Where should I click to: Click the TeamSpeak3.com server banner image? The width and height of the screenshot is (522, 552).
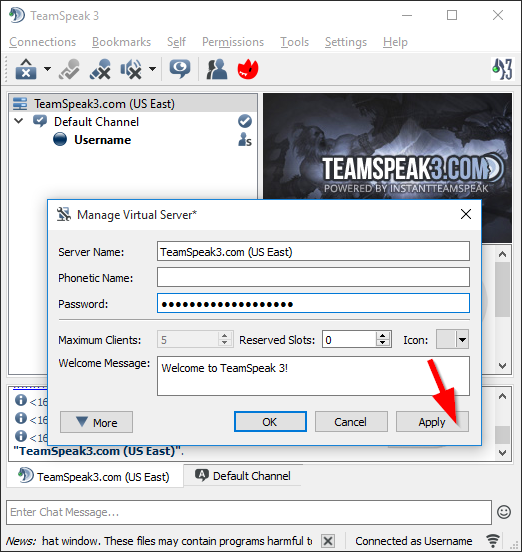pyautogui.click(x=387, y=146)
